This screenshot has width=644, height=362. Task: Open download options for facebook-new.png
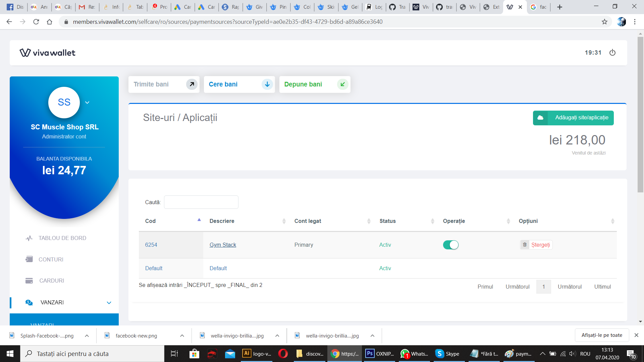pos(182,336)
